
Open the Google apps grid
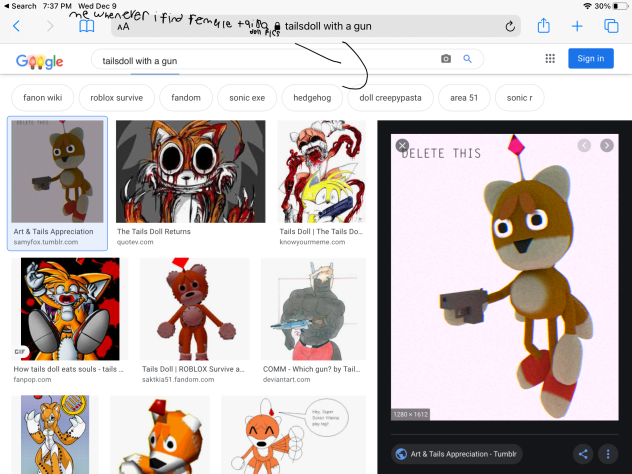coord(550,59)
